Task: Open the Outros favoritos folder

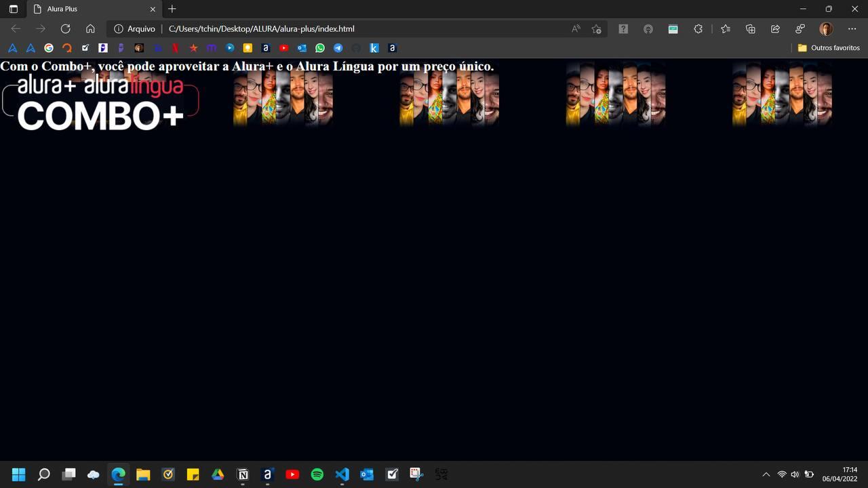Action: [x=829, y=48]
